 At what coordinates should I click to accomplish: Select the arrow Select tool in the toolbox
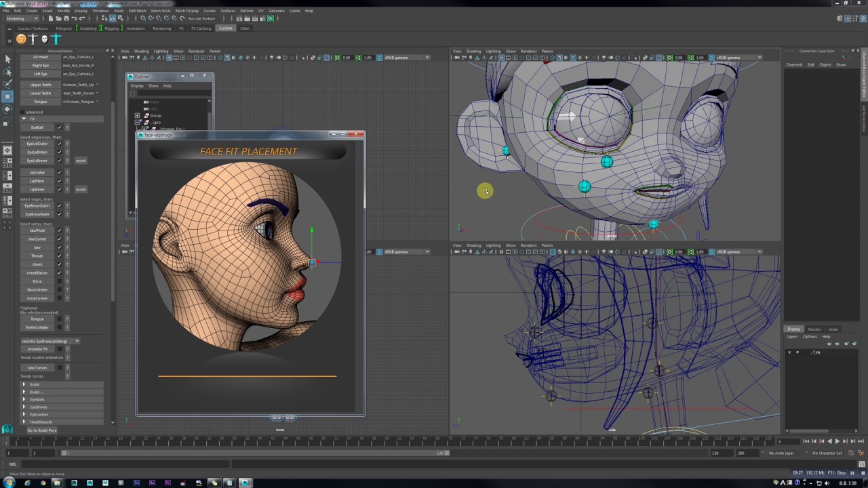click(7, 59)
